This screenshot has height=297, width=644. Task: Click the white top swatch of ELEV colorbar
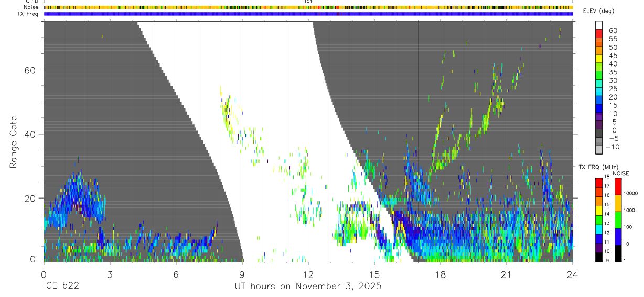[599, 25]
